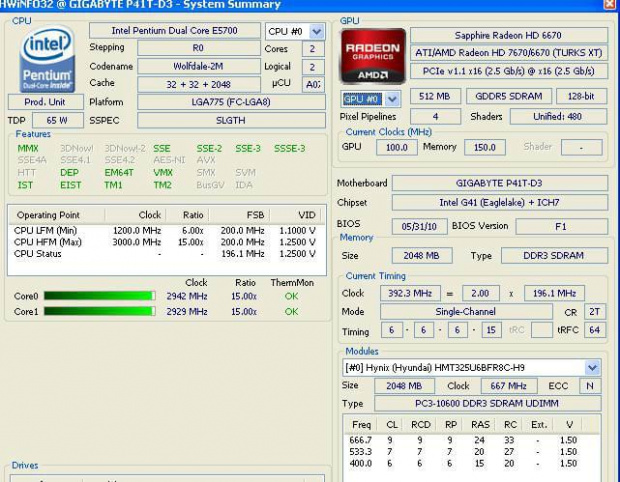Click the module clock 667 MHz field

508,386
